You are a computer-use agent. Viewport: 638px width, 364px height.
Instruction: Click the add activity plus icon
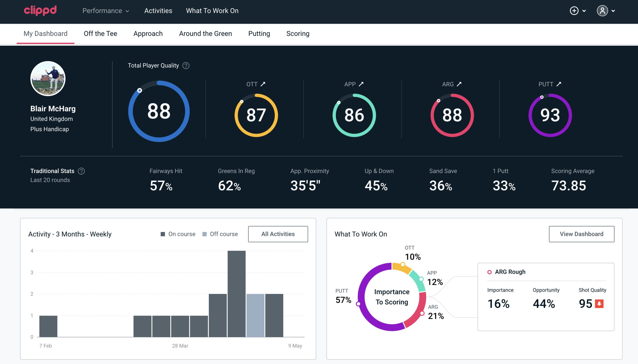(x=574, y=11)
